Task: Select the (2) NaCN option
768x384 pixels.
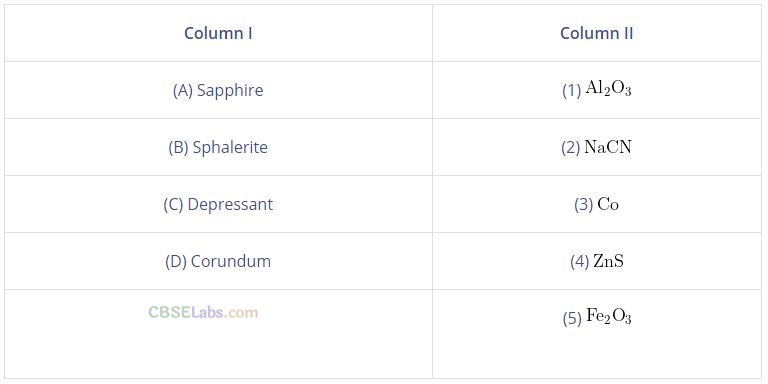Action: [x=597, y=147]
